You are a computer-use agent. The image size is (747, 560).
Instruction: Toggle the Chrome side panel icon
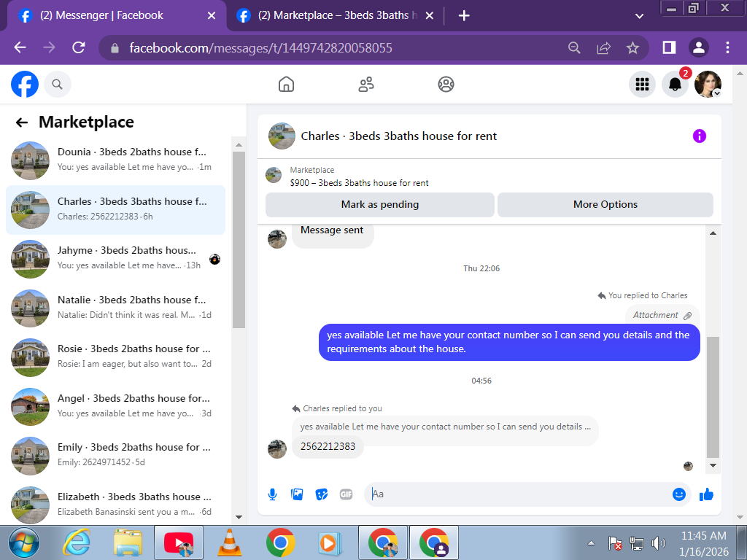pos(669,47)
